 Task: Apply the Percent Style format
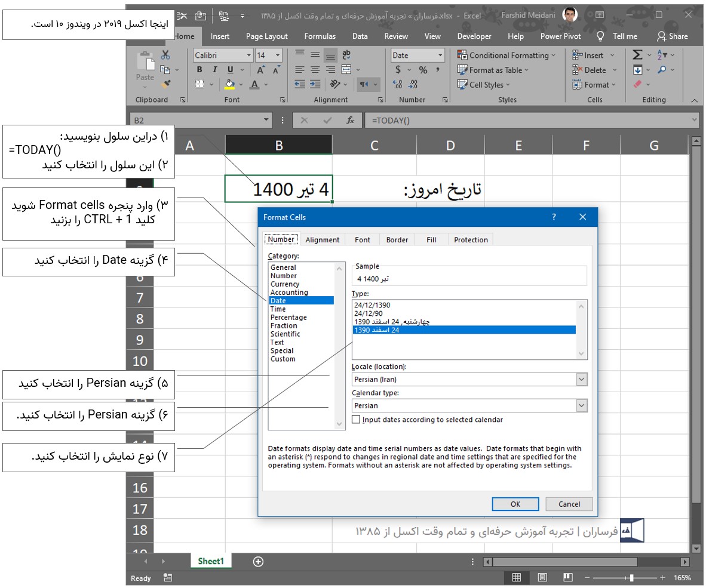click(x=423, y=70)
